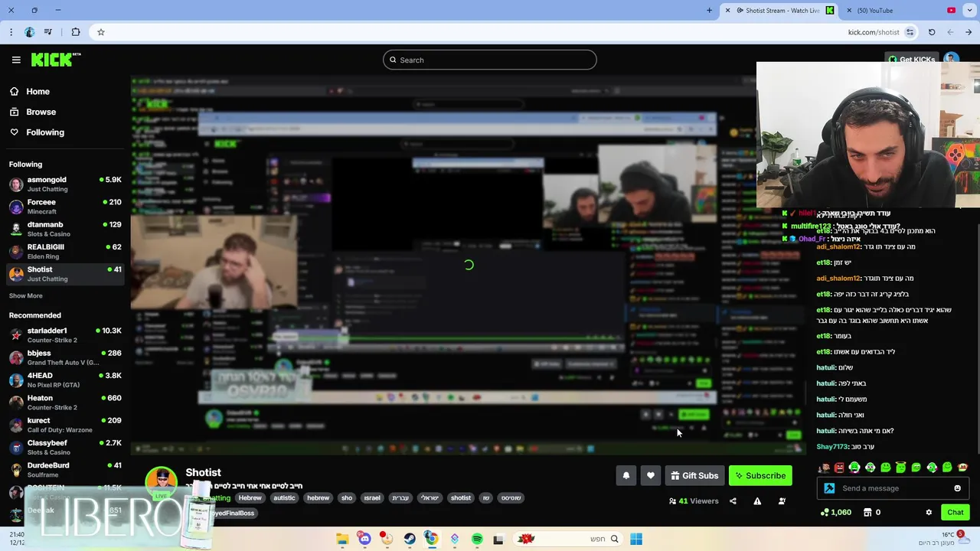This screenshot has height=551, width=980.
Task: Click the autistic stream tag
Action: tap(284, 497)
